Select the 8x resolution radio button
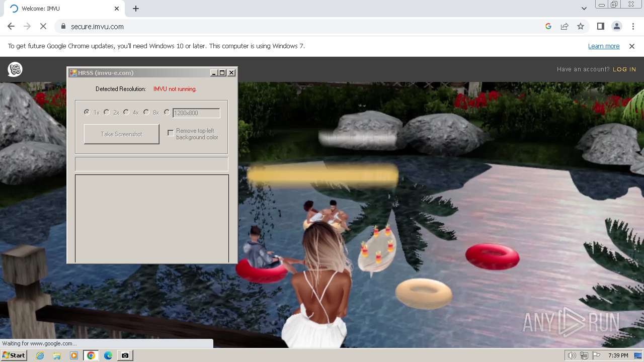Screen dimensions: 644x362 point(146,113)
